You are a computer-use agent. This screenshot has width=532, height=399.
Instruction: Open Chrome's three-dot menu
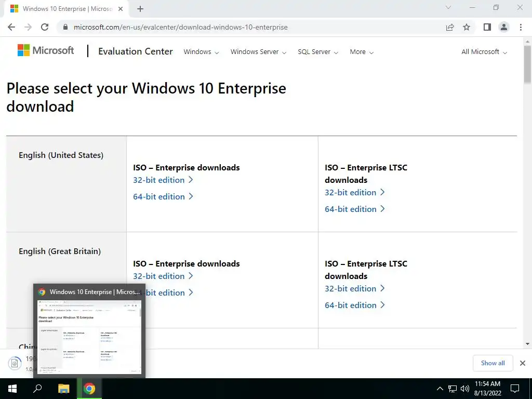[x=521, y=27]
